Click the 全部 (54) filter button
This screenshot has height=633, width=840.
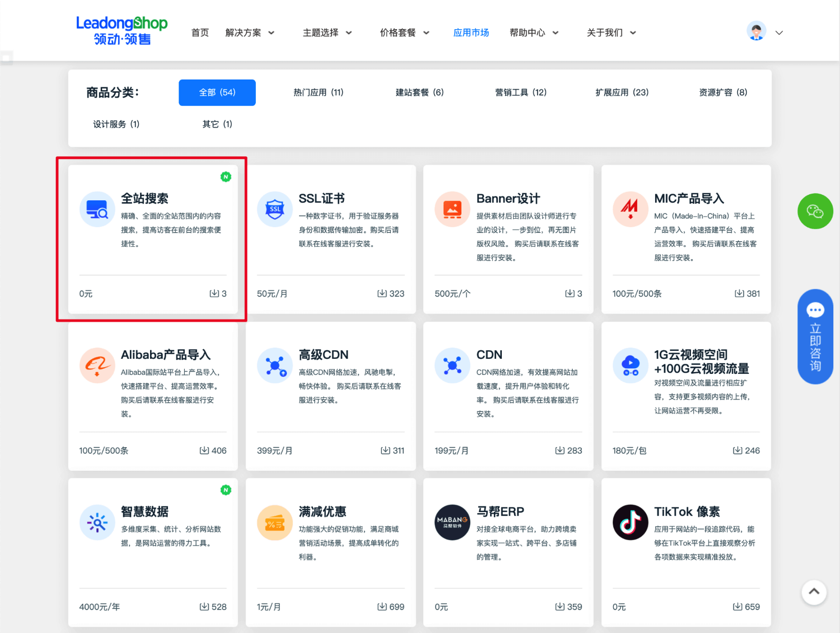[x=217, y=92]
